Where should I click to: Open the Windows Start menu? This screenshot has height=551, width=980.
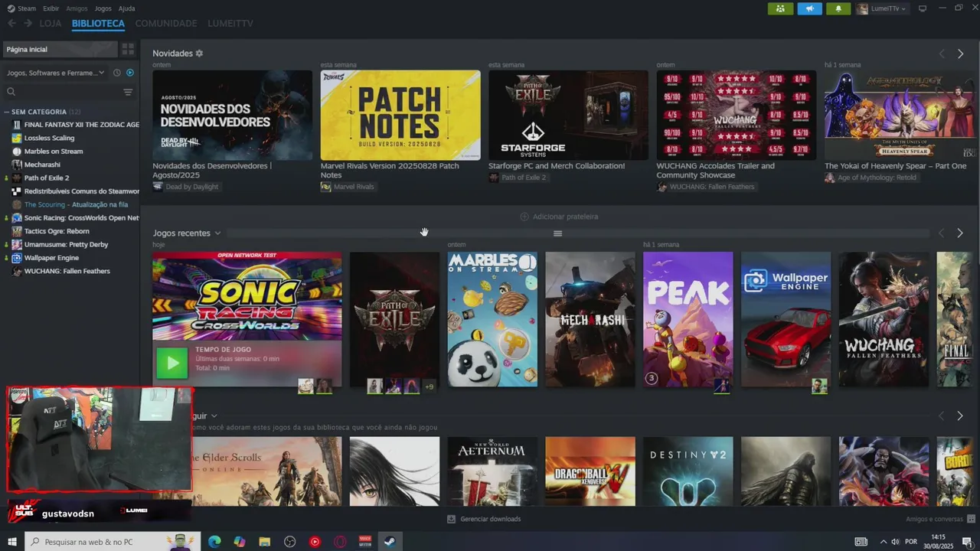(x=12, y=542)
